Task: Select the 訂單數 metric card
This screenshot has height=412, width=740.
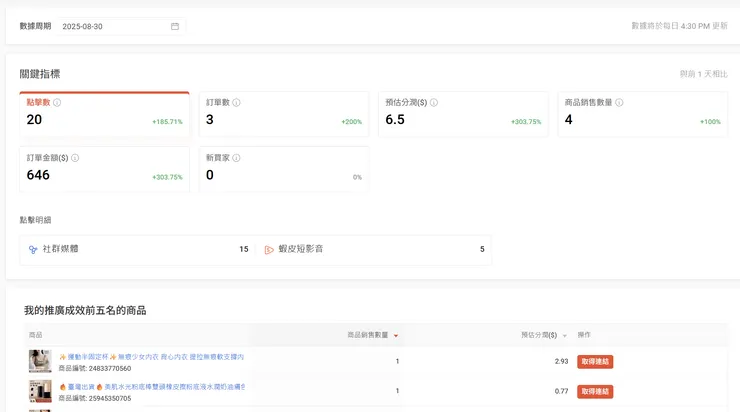Action: point(284,114)
